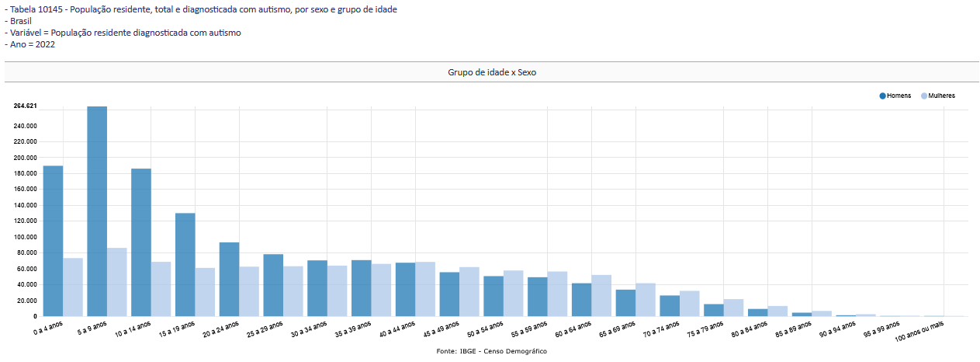The height and width of the screenshot is (362, 980).
Task: Click the Mulheres bar for 40 a 44 anos
Action: [x=425, y=289]
